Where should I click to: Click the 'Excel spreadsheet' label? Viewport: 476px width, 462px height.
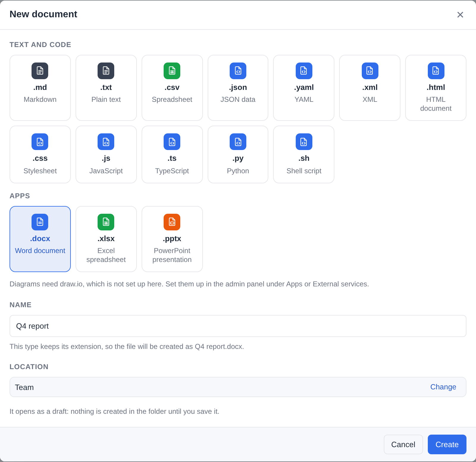tap(106, 255)
